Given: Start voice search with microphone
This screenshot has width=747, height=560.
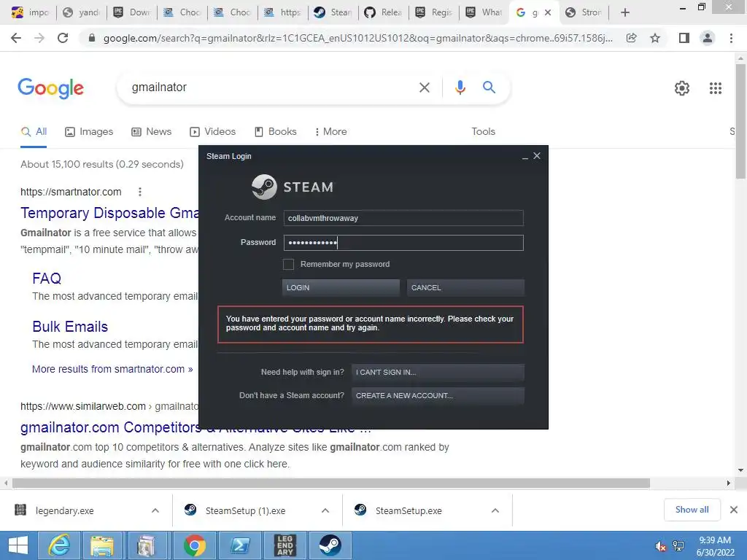Looking at the screenshot, I should click(x=460, y=87).
